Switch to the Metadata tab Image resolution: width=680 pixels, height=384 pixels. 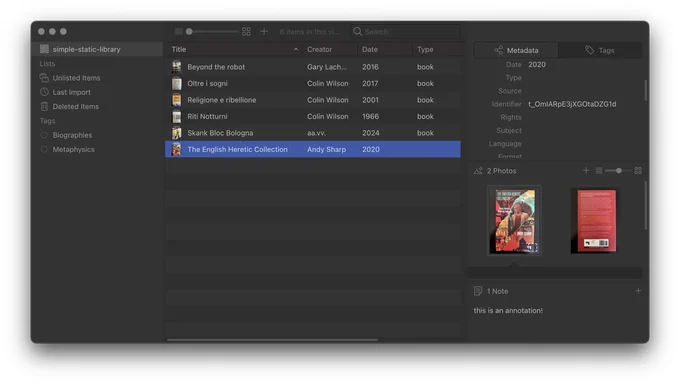tap(516, 50)
